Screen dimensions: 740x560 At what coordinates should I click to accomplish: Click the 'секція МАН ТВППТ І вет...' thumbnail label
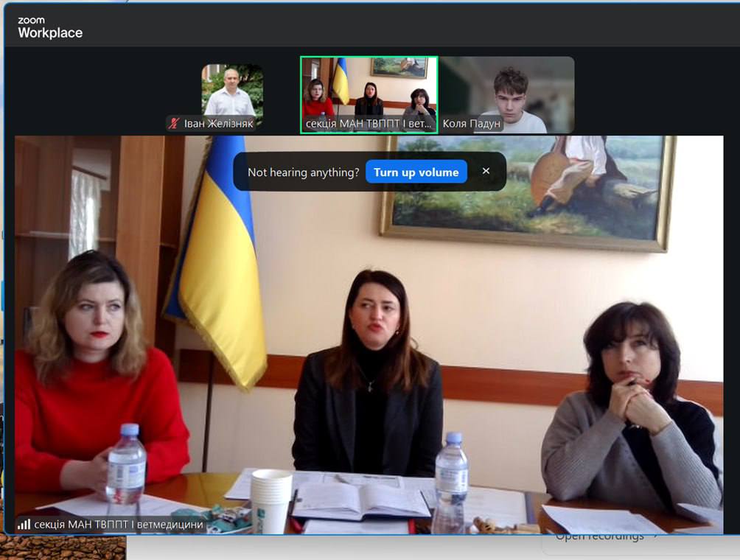point(369,124)
